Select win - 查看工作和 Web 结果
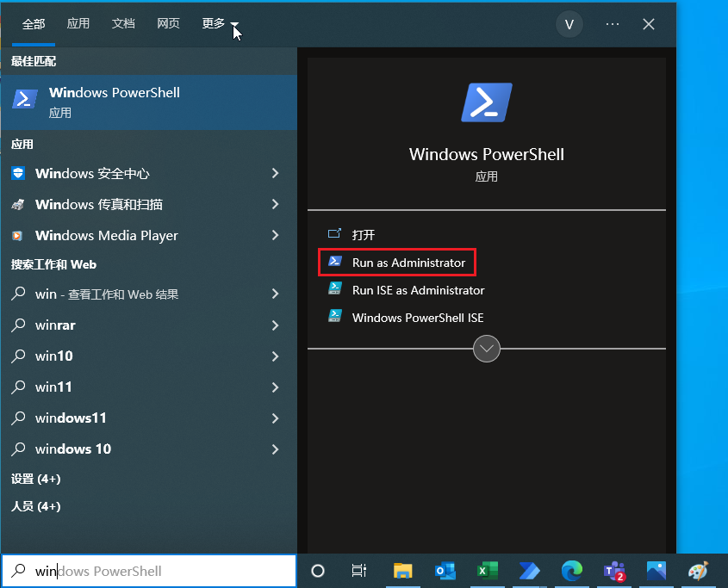Screen dimensions: 728x588 pyautogui.click(x=148, y=294)
